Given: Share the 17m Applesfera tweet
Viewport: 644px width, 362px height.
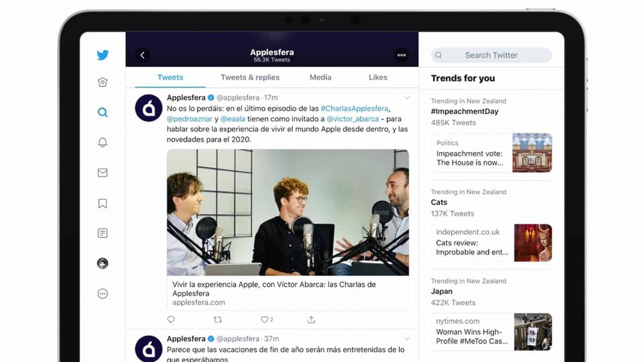Looking at the screenshot, I should (x=312, y=319).
